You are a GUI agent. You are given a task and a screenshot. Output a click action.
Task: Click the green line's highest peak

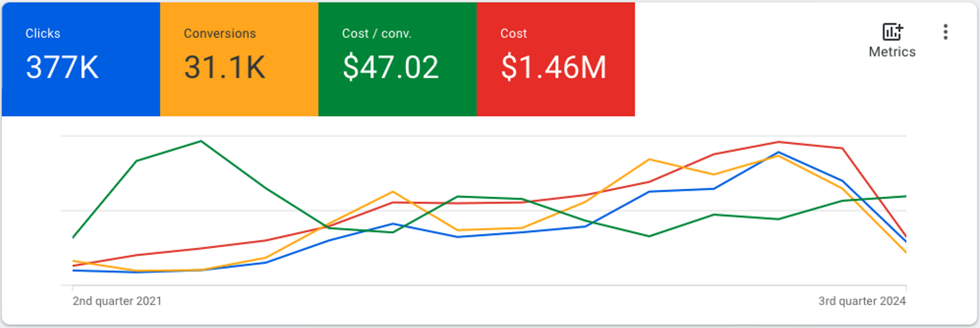(x=201, y=141)
